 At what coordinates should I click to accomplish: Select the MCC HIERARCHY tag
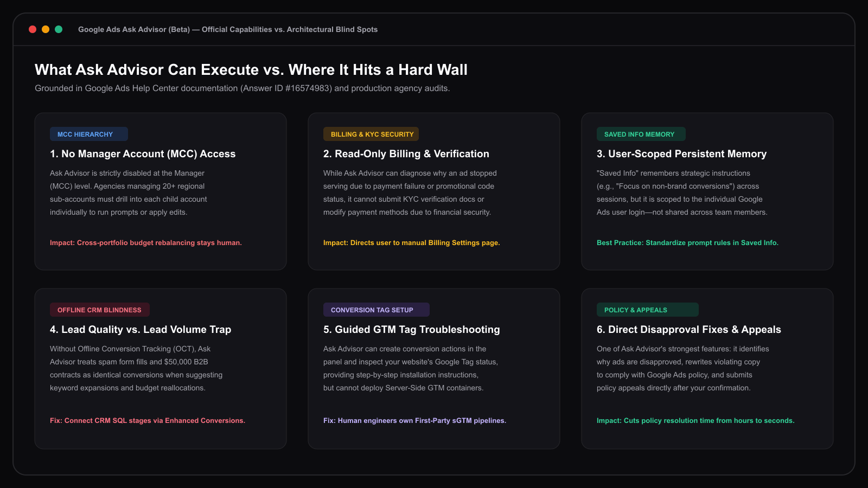pyautogui.click(x=89, y=134)
